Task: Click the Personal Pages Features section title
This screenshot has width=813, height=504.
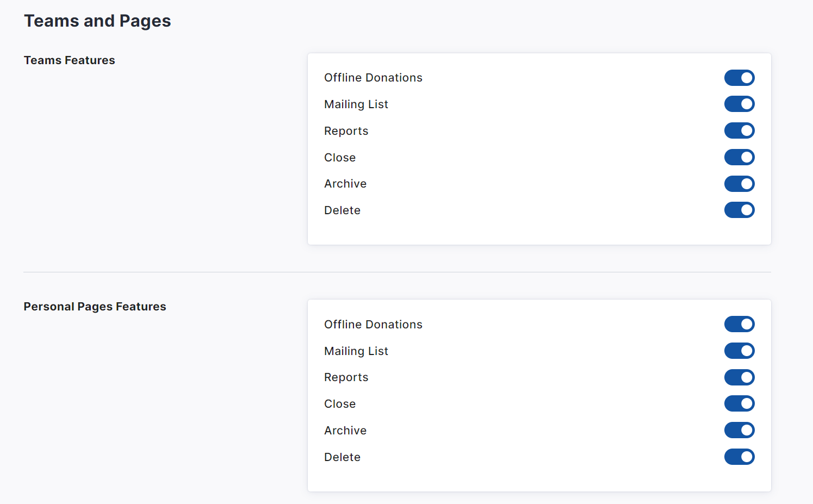Action: tap(95, 307)
